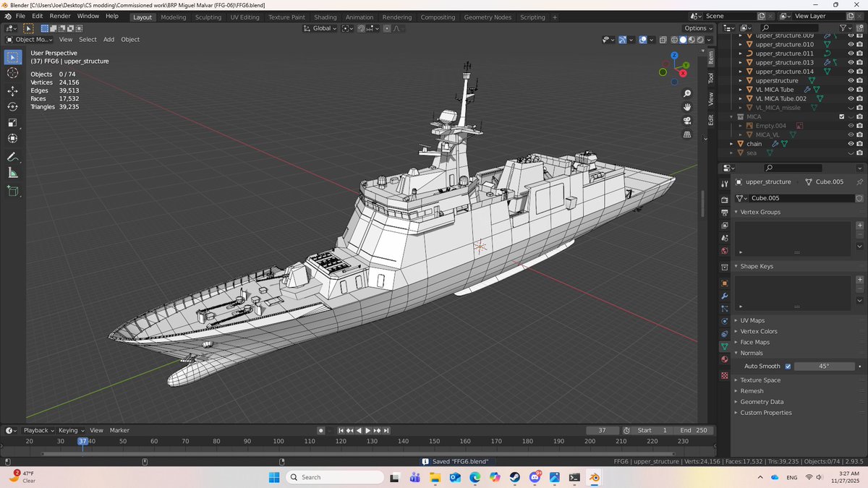Viewport: 868px width, 488px height.
Task: Expand the UV Maps panel
Action: [752, 320]
